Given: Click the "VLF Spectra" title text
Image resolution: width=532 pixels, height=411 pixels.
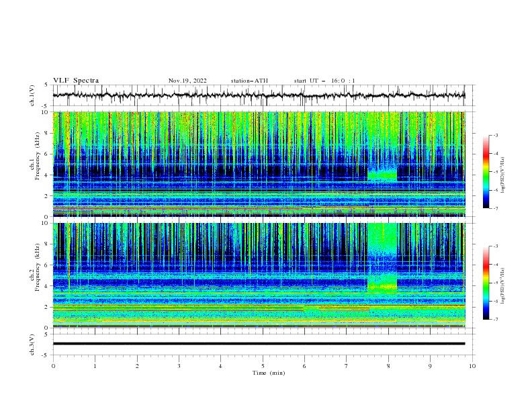Looking at the screenshot, I should [76, 81].
